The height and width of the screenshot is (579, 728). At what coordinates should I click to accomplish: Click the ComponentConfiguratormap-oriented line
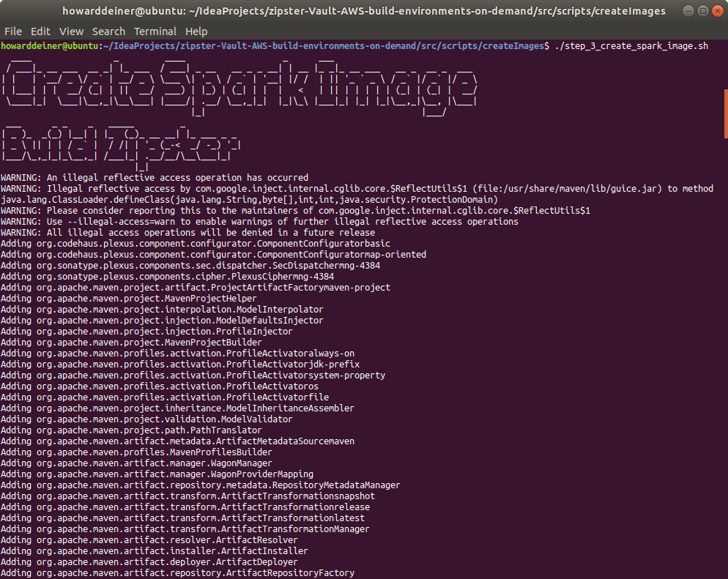pos(214,255)
